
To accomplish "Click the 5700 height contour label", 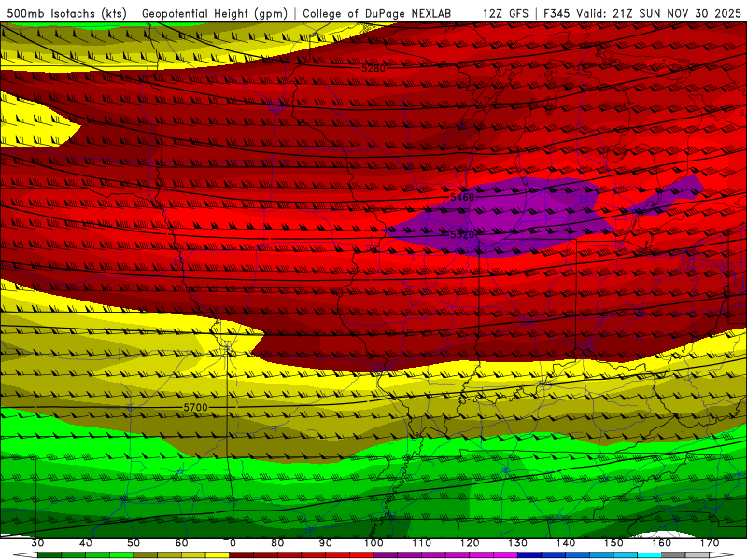I will pyautogui.click(x=195, y=407).
